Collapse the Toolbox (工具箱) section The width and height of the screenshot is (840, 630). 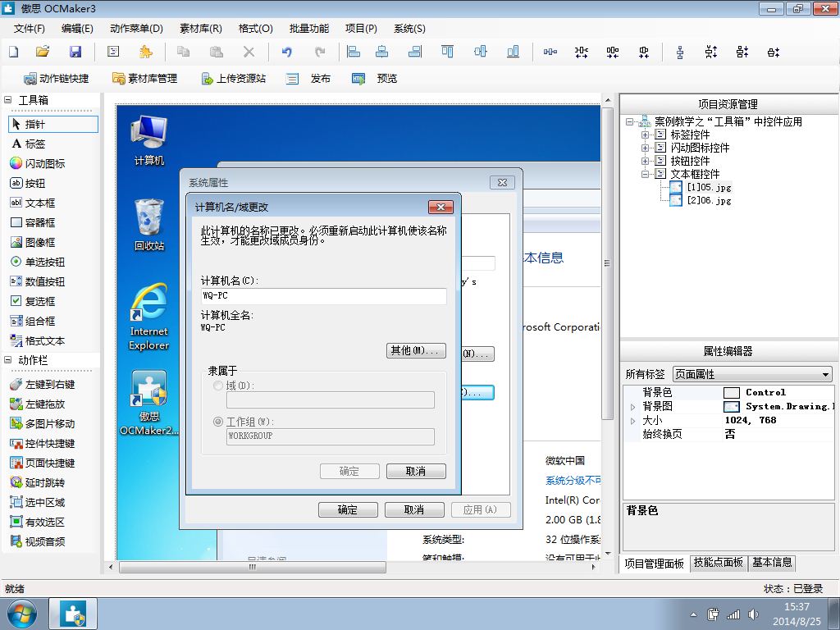click(8, 99)
